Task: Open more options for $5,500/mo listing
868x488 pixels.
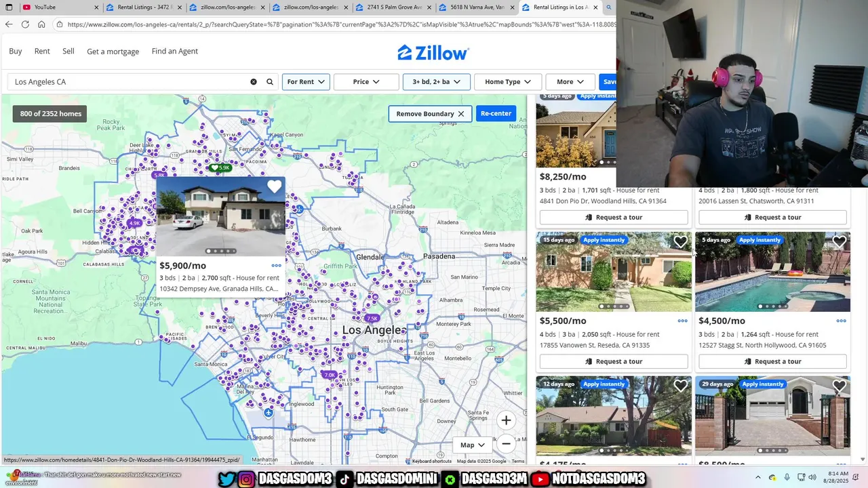Action: 682,321
